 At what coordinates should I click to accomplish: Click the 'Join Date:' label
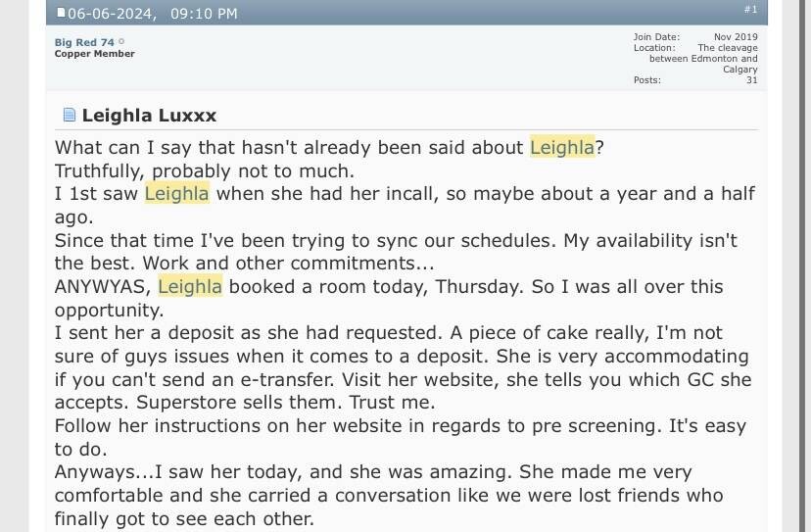pyautogui.click(x=657, y=37)
